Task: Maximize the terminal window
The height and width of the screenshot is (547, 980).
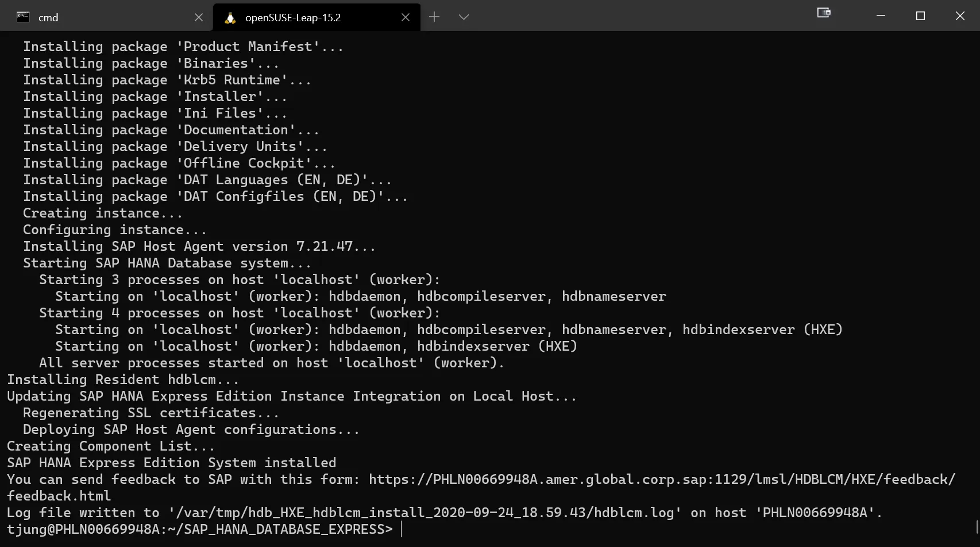Action: (920, 16)
